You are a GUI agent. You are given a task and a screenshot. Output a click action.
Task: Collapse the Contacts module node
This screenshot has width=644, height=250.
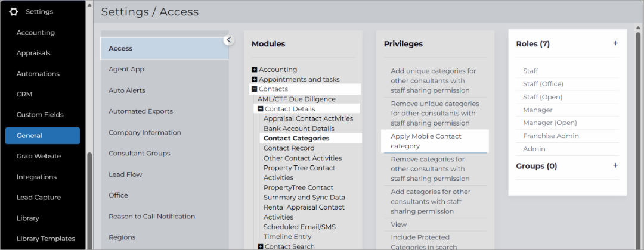(254, 89)
